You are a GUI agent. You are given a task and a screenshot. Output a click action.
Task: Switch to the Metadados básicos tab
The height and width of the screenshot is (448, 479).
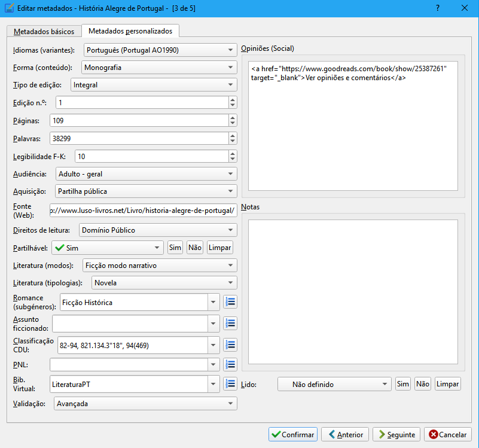click(44, 32)
